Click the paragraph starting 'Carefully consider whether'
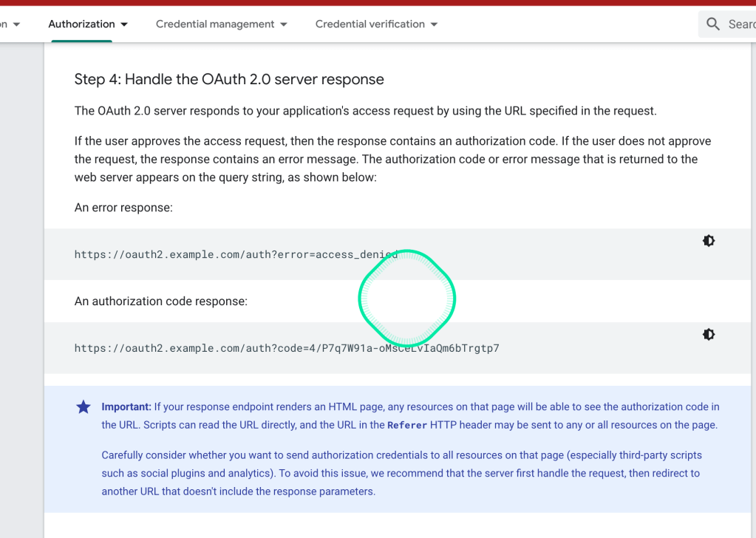The height and width of the screenshot is (538, 756). pos(401,474)
